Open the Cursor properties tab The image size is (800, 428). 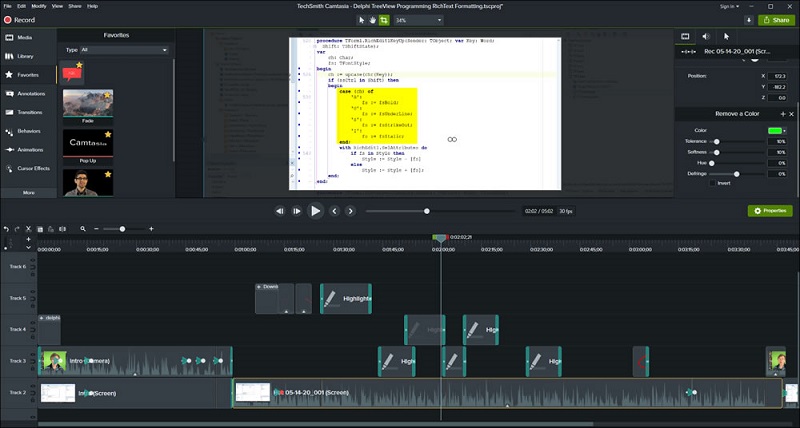(727, 36)
